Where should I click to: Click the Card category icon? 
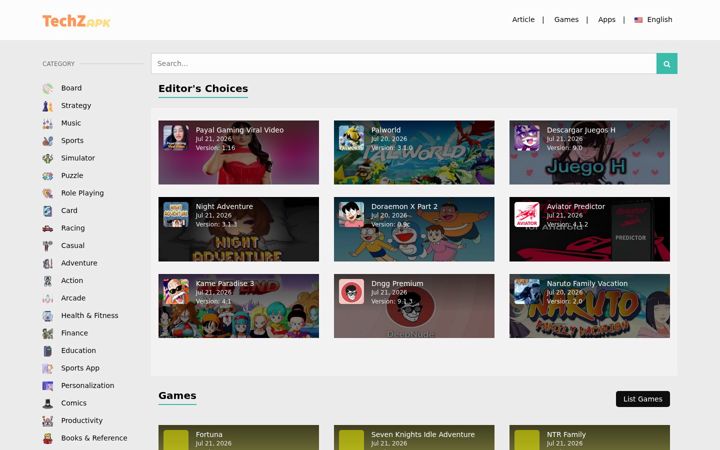48,211
